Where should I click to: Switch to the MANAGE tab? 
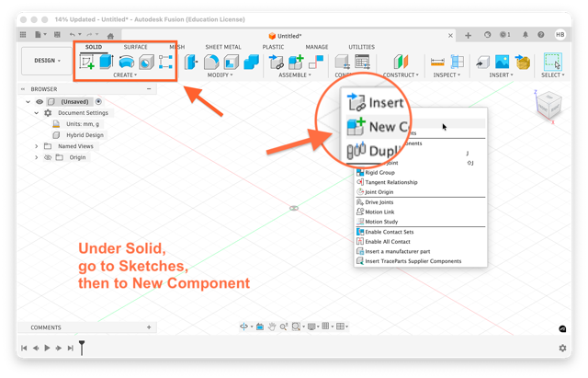click(316, 47)
